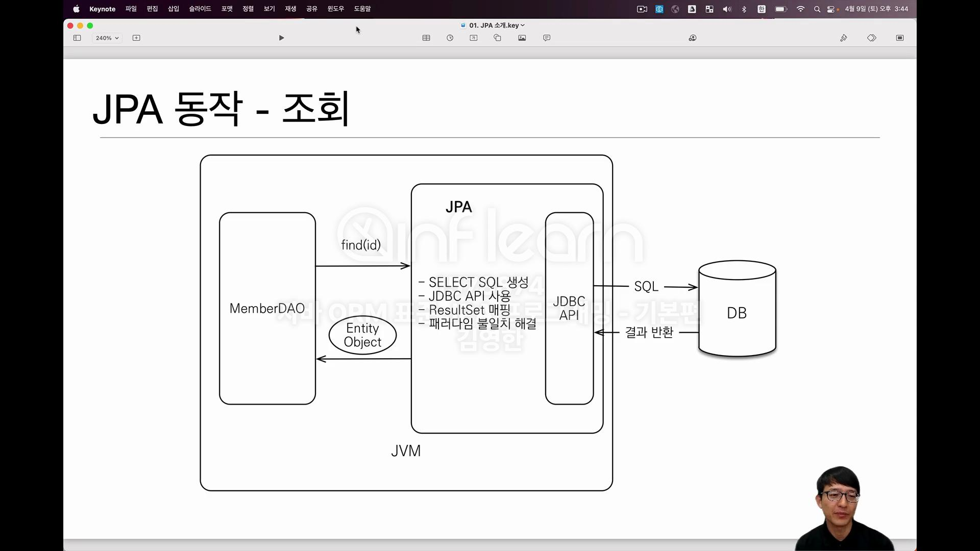Click the window tiling grid menu bar icon
980x551 pixels.
click(x=709, y=9)
